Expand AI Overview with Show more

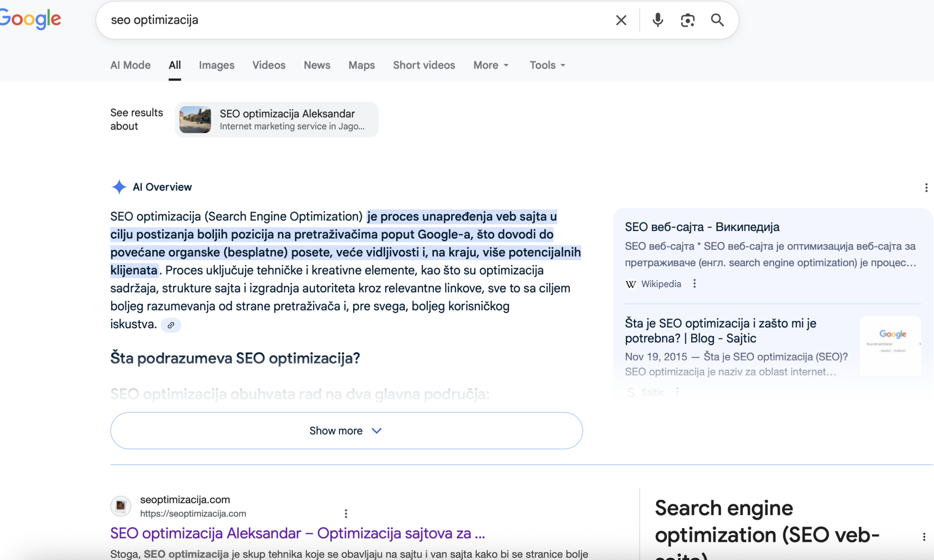coord(347,431)
